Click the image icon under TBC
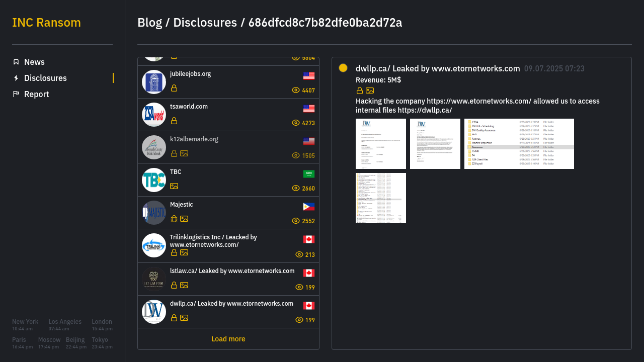Image resolution: width=644 pixels, height=362 pixels. pos(174,186)
